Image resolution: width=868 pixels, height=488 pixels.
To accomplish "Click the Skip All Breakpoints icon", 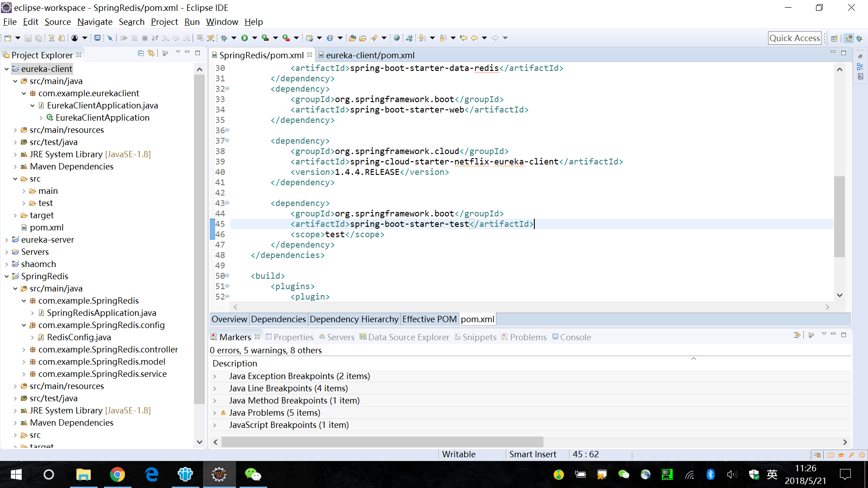I will tap(109, 38).
